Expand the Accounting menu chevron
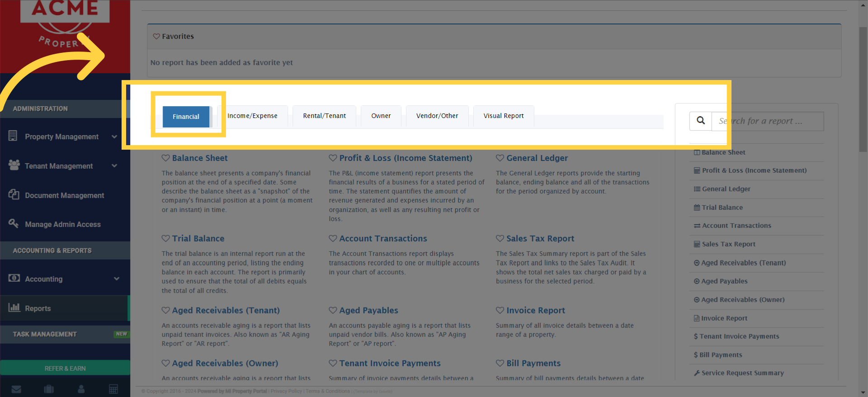This screenshot has width=868, height=397. pos(117,279)
